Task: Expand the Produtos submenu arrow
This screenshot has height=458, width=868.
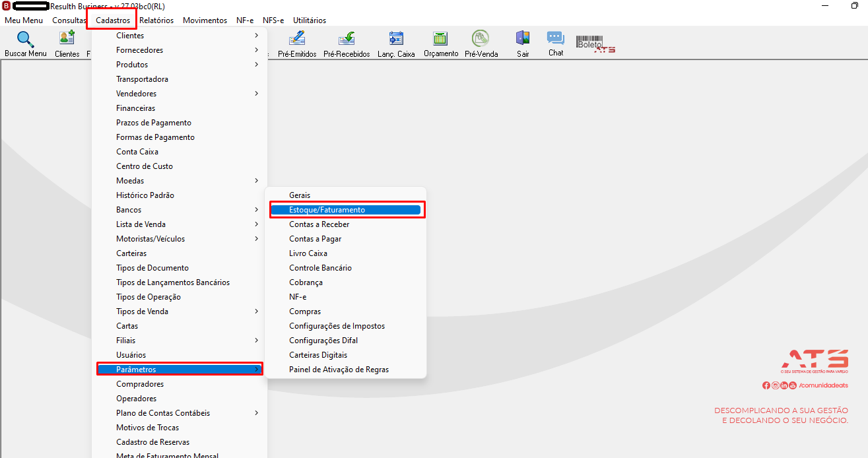Action: pyautogui.click(x=256, y=65)
